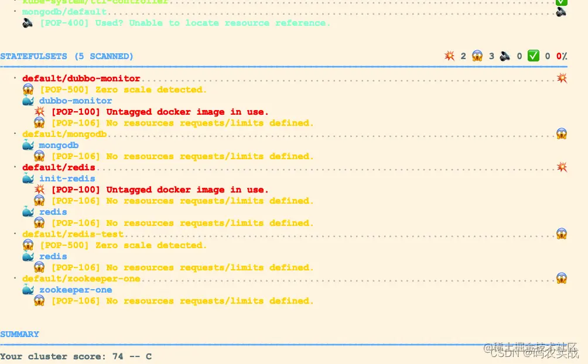Click the 'default/redis-test' resource name
588x364 pixels.
click(73, 234)
